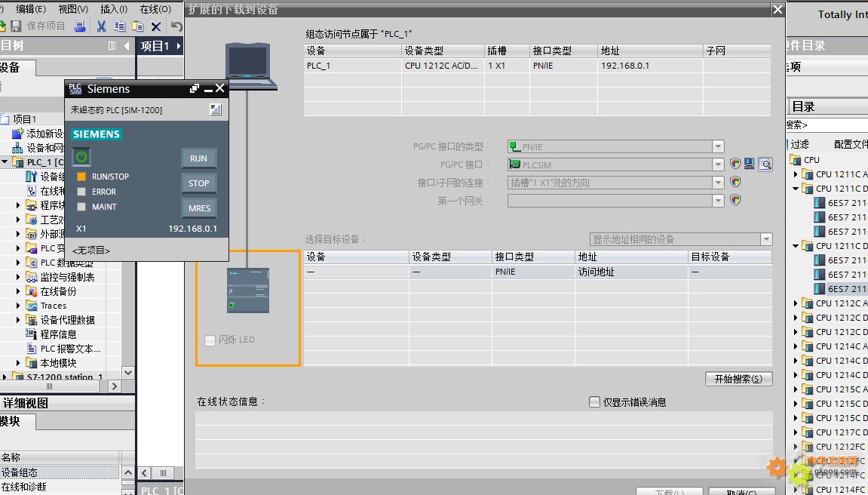Click the cut scissors icon in toolbar

101,26
